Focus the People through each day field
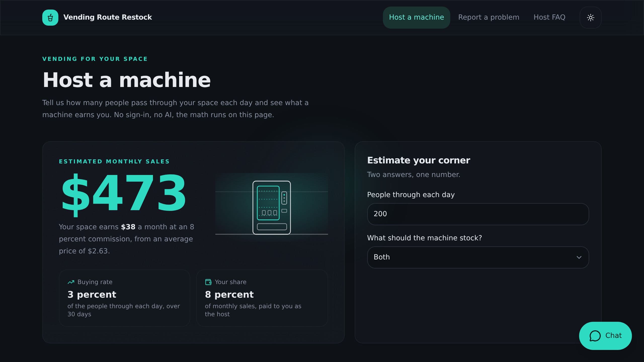This screenshot has width=644, height=362. (x=478, y=214)
